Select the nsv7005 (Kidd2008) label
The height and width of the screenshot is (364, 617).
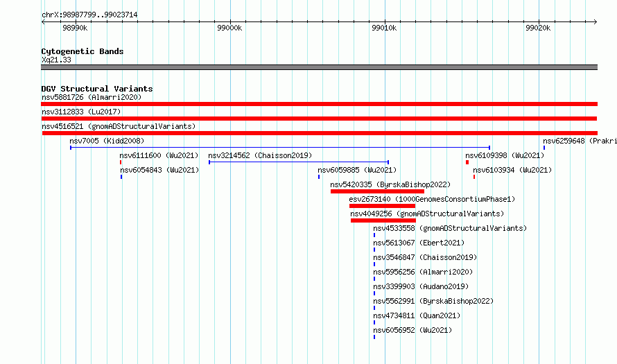tap(107, 141)
